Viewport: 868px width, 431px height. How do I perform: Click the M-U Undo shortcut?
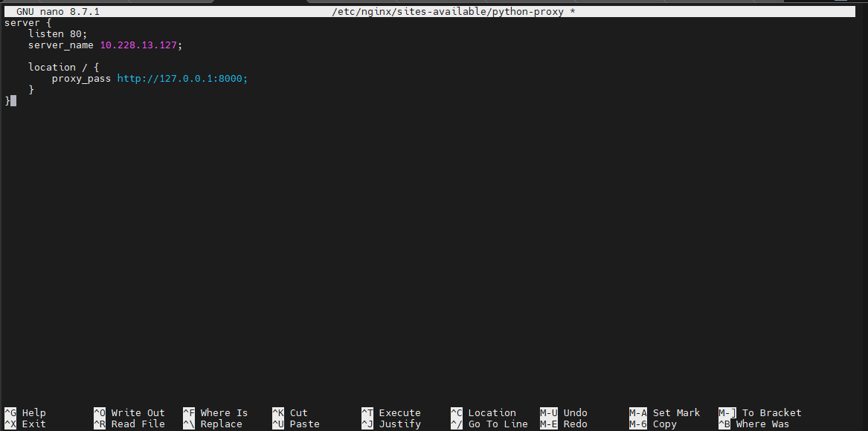click(564, 412)
